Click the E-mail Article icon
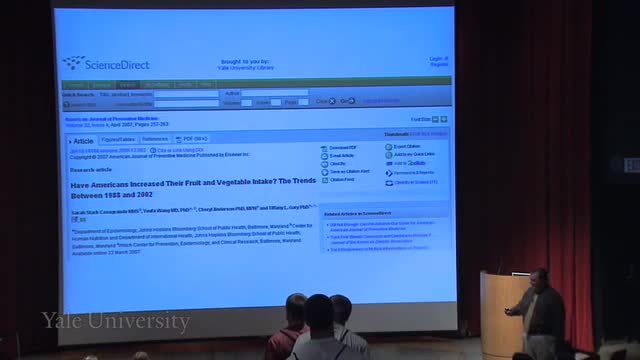Screen dimensions: 640x360 pyautogui.click(x=324, y=156)
